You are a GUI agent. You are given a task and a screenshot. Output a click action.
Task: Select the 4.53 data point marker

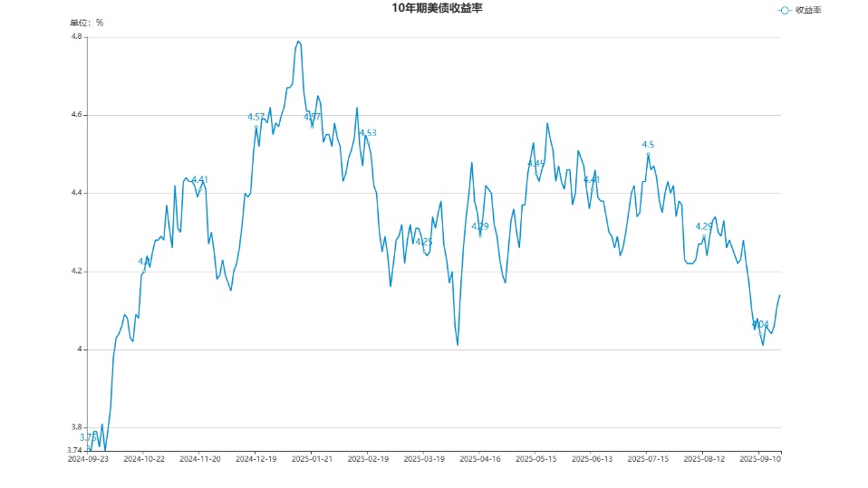coord(368,143)
